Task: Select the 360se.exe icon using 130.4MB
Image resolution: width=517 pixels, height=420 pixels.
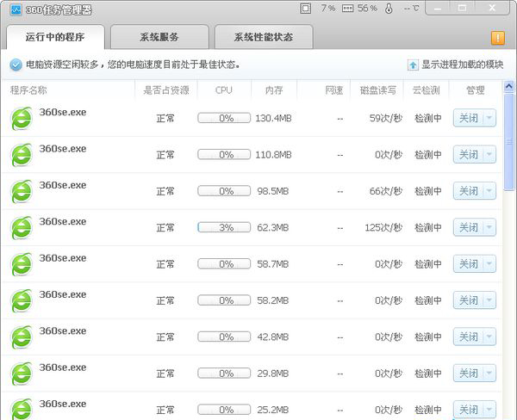Action: click(22, 119)
